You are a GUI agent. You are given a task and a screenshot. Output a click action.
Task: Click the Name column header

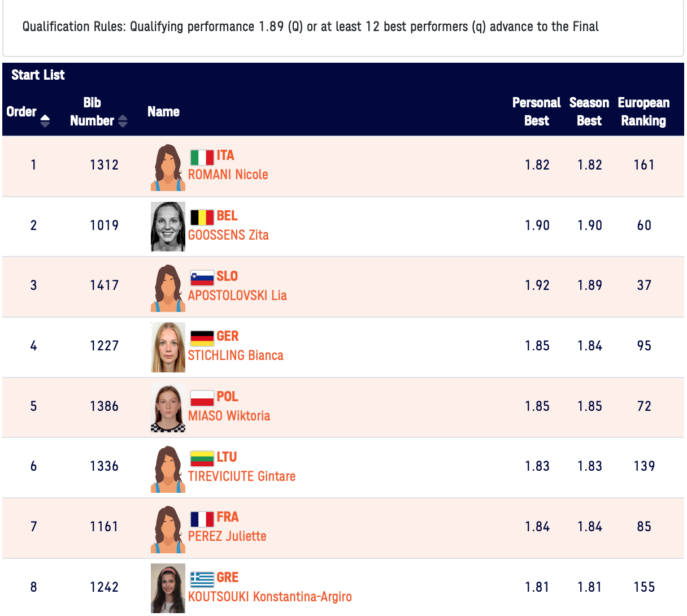(x=163, y=112)
